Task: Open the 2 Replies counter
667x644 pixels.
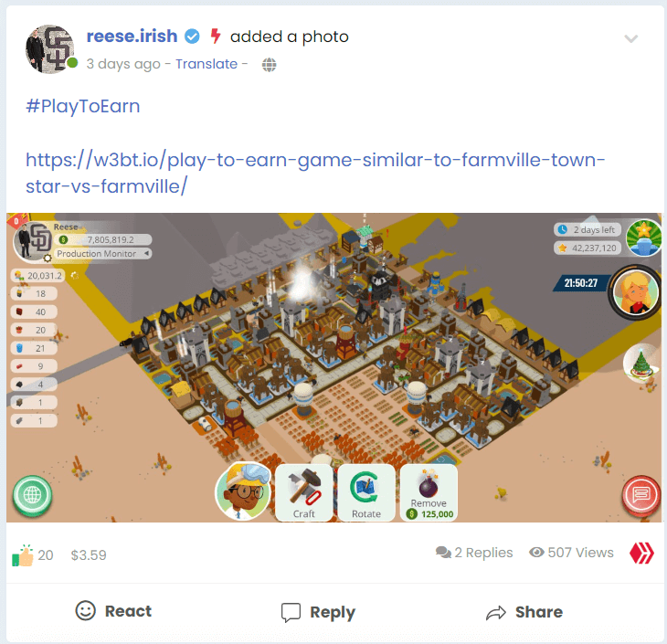Action: 474,553
